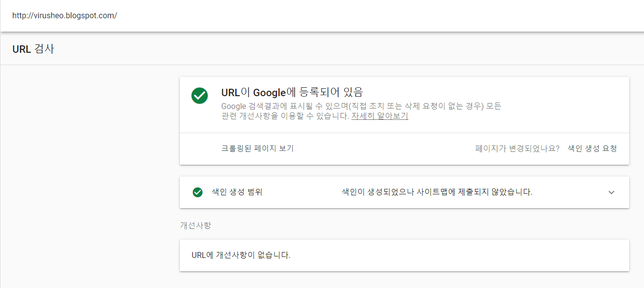This screenshot has height=288, width=644.
Task: Click the 색인 생성 범위 label
Action: (237, 192)
